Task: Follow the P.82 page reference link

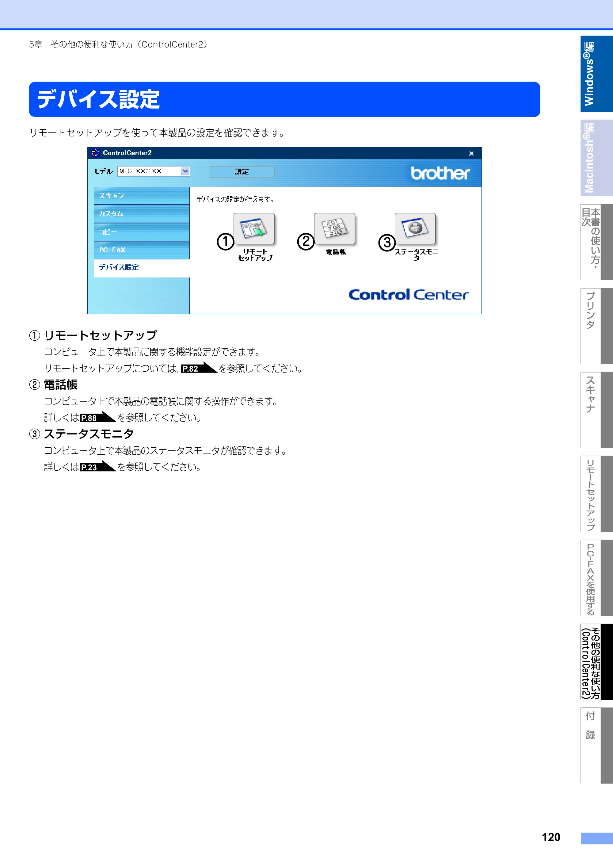Action: point(199,368)
